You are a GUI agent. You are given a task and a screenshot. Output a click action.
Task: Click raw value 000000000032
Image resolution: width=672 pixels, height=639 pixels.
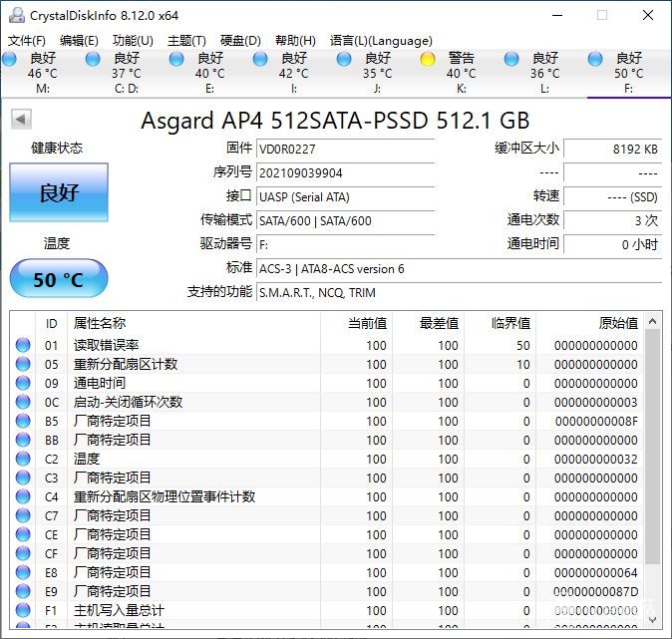click(595, 459)
